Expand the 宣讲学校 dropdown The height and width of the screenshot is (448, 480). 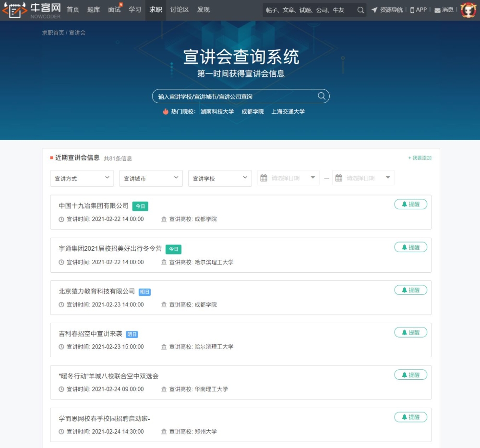220,178
